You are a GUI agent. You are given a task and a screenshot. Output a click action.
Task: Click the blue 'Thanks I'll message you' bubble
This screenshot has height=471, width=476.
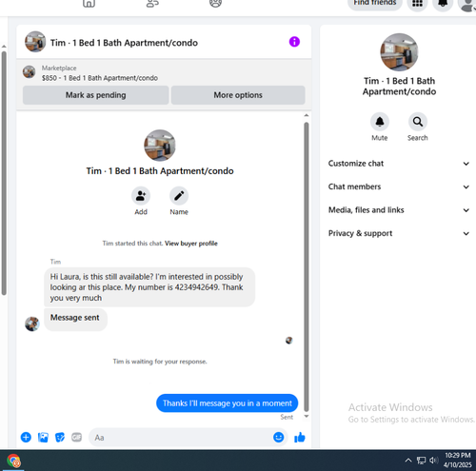coord(227,403)
